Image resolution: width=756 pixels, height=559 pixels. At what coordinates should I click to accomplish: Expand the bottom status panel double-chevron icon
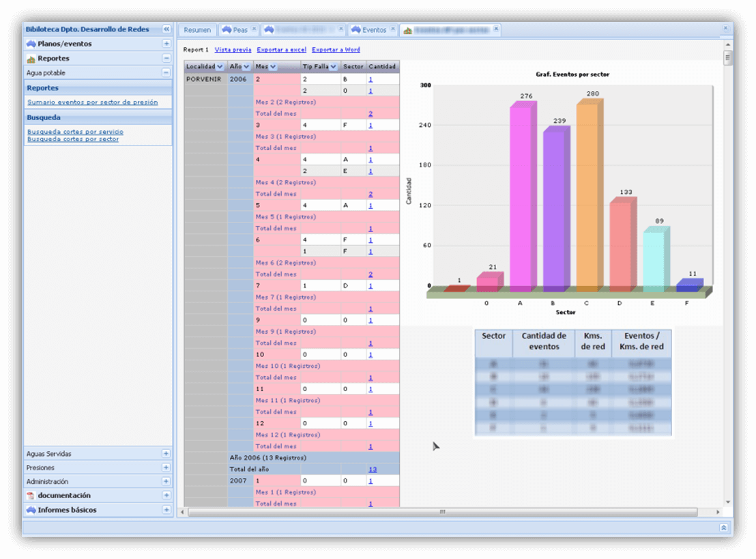(x=723, y=528)
